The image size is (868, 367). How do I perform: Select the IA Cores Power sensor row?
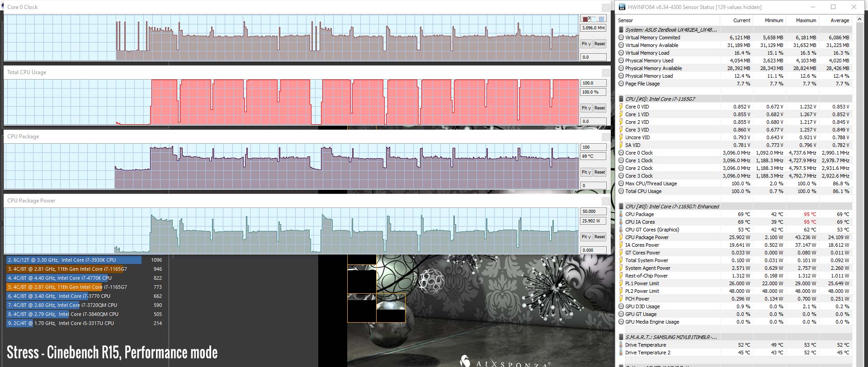pyautogui.click(x=735, y=245)
